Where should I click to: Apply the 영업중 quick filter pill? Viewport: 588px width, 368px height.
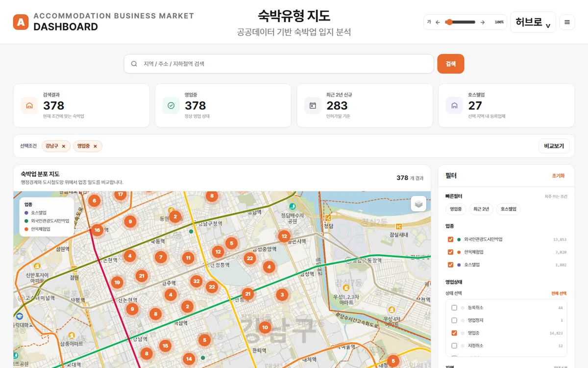coord(456,209)
